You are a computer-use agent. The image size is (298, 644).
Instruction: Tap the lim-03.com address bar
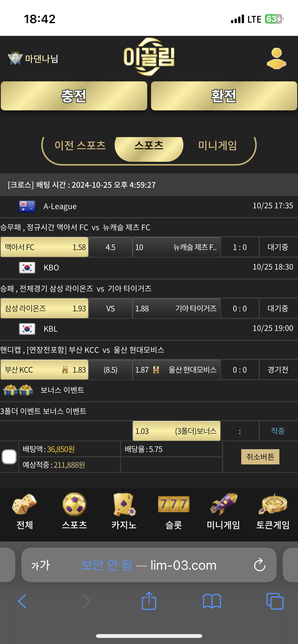click(x=149, y=565)
